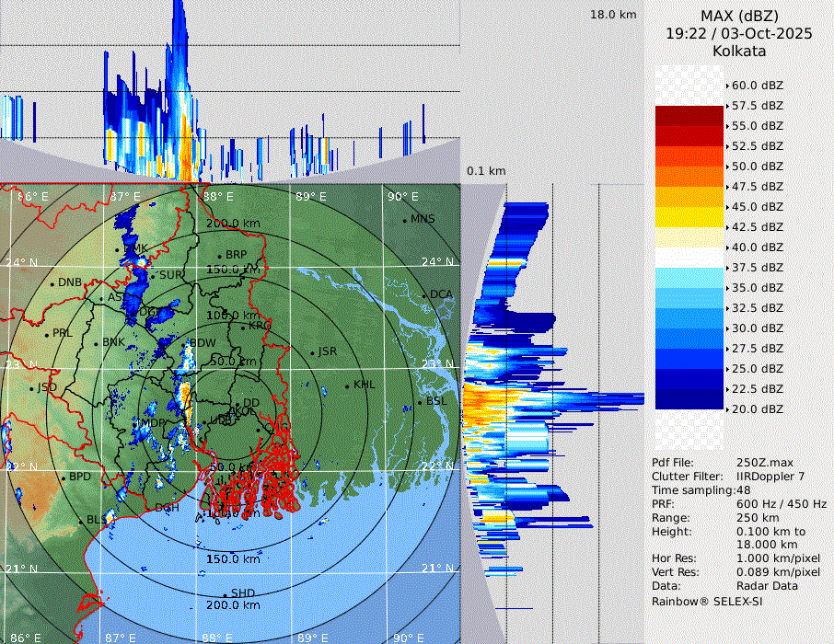Image resolution: width=834 pixels, height=644 pixels.
Task: Click the MAX (dBZ) title text
Action: 738,15
